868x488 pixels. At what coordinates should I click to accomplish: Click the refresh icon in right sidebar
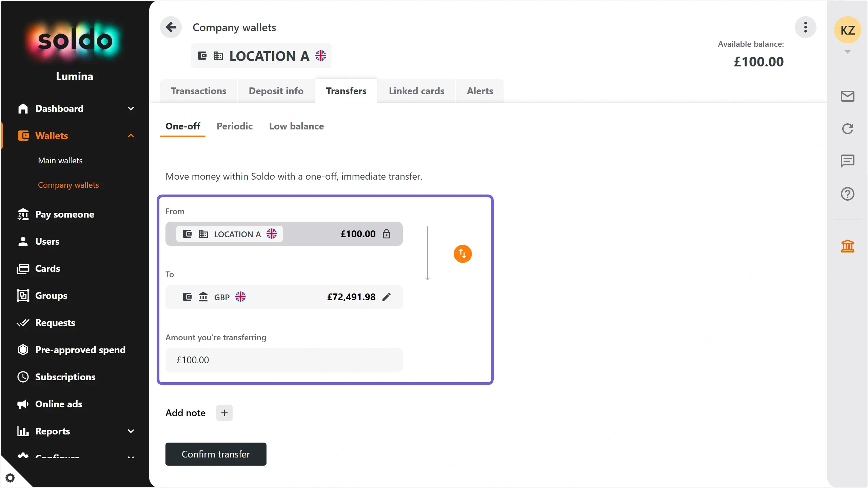[847, 129]
